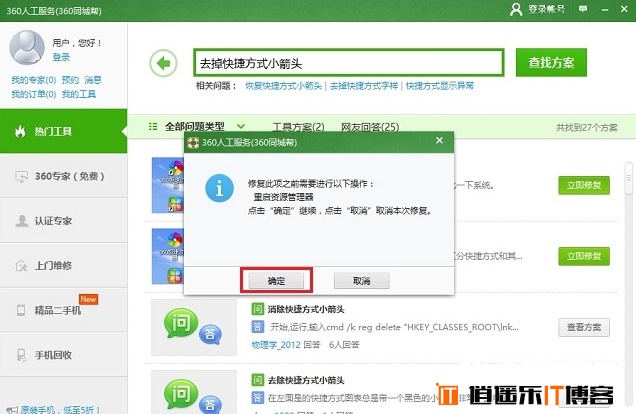Screen dimensions: 636x414
Task: Click the first tool solution thumbnail
Action: pos(168,185)
